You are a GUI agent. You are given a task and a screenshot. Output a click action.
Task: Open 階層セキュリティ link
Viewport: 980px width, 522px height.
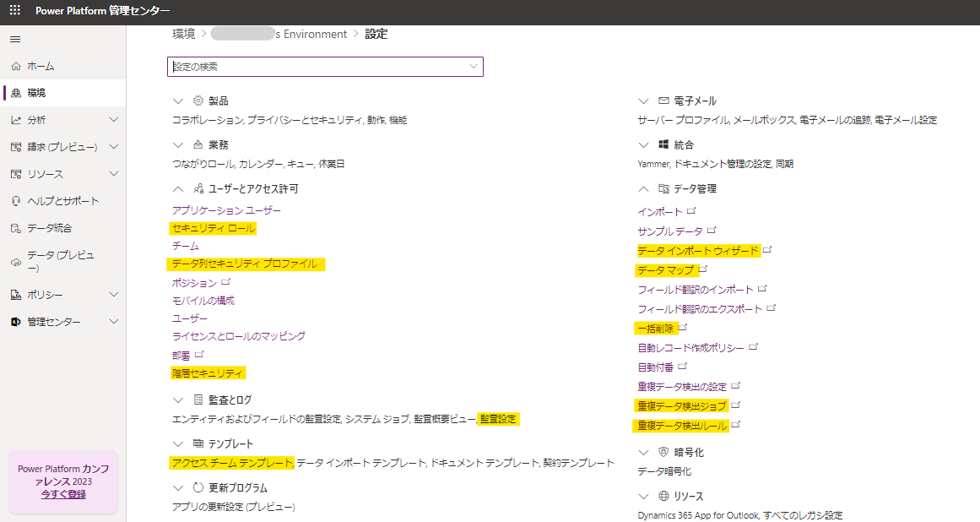pyautogui.click(x=208, y=373)
